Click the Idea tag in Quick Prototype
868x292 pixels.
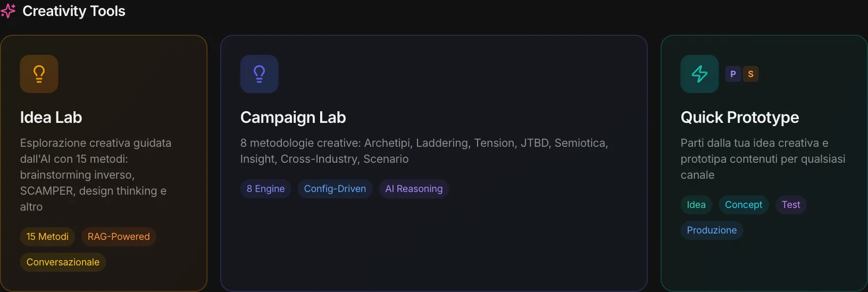point(696,205)
